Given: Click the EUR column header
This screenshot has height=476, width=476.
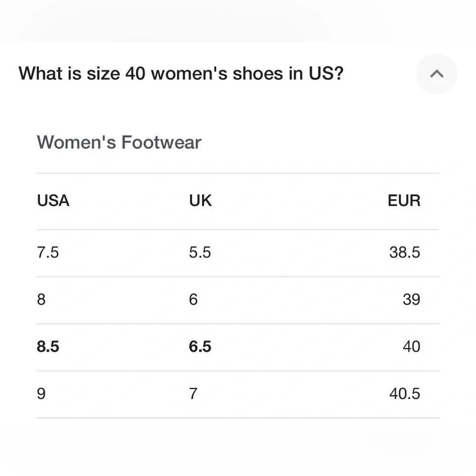Looking at the screenshot, I should pos(404,201).
